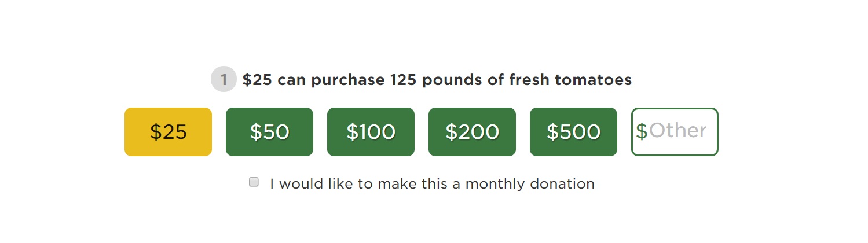Select the fifty dollar green button

(269, 132)
